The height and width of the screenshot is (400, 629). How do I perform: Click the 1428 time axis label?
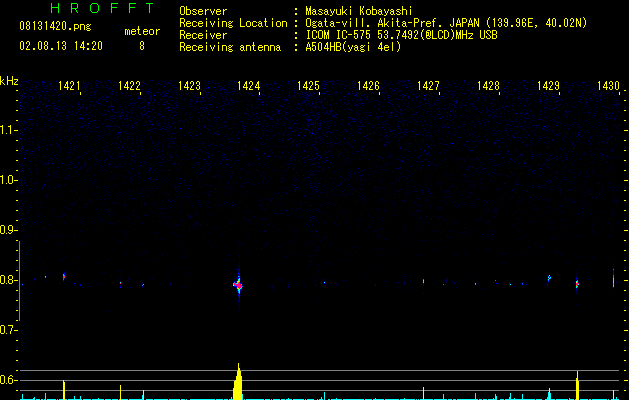[488, 87]
